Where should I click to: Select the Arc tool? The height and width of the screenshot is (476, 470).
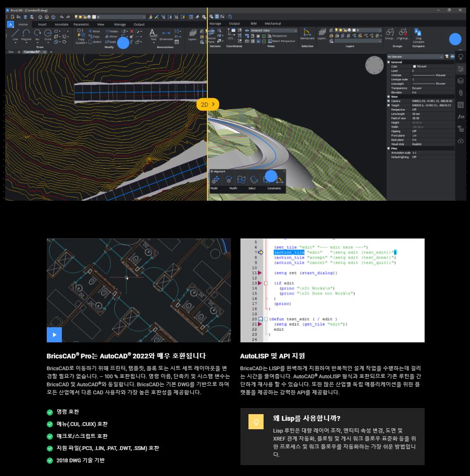point(37,34)
